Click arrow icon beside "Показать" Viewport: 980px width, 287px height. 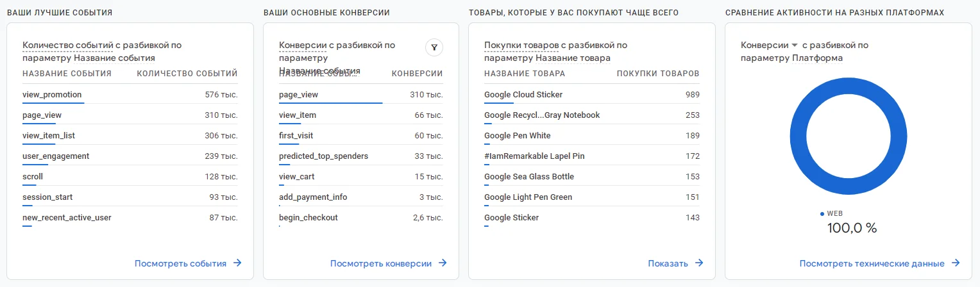click(699, 263)
